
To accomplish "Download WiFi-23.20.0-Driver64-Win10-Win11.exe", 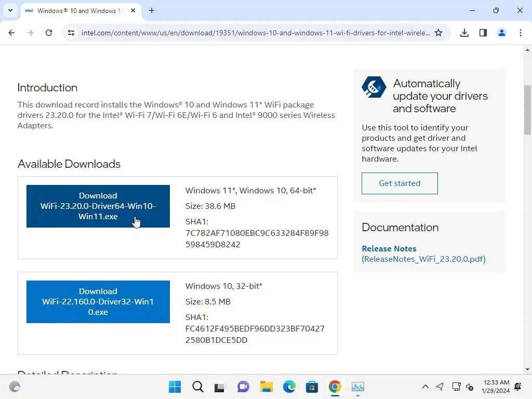I will (98, 206).
